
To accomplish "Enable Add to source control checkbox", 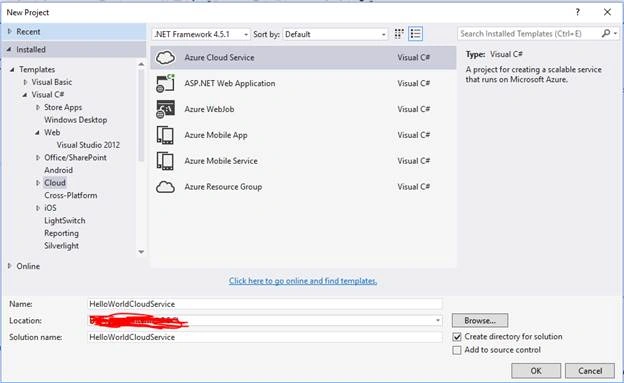I will coord(457,350).
